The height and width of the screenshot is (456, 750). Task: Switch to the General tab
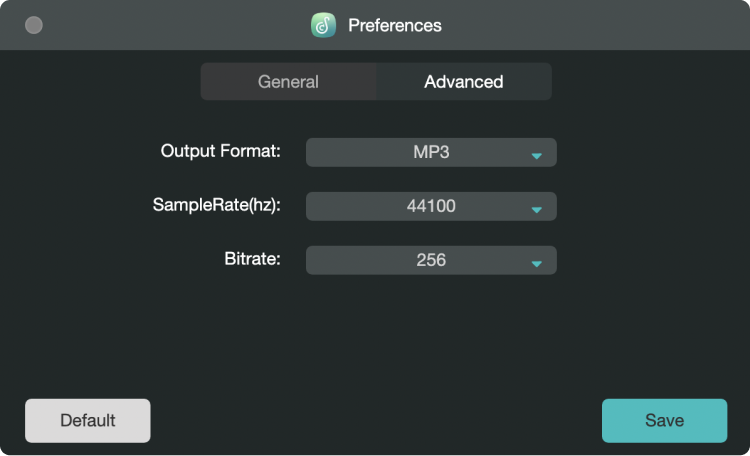pyautogui.click(x=288, y=82)
